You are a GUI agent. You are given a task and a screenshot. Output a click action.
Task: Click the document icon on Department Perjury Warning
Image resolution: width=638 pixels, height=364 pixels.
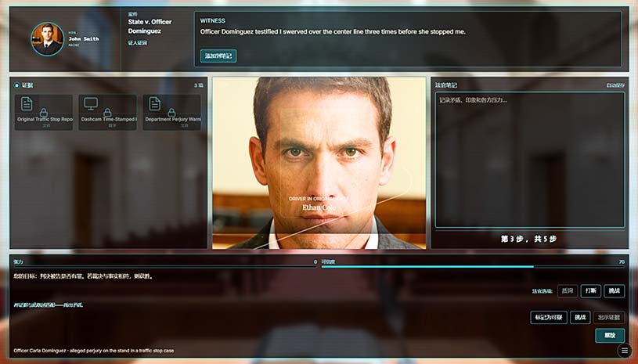pos(154,104)
